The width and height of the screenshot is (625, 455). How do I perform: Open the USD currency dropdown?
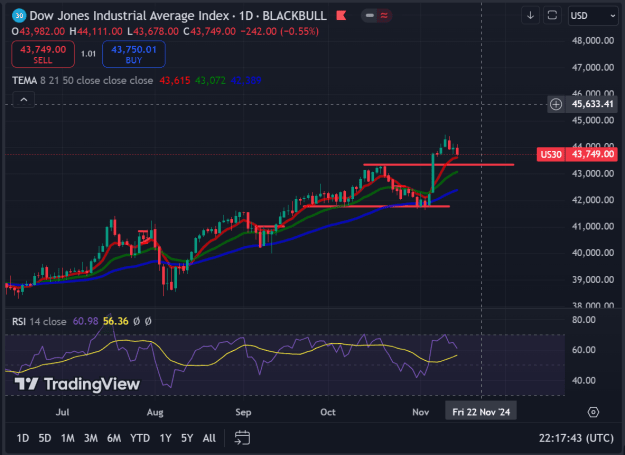tap(593, 16)
